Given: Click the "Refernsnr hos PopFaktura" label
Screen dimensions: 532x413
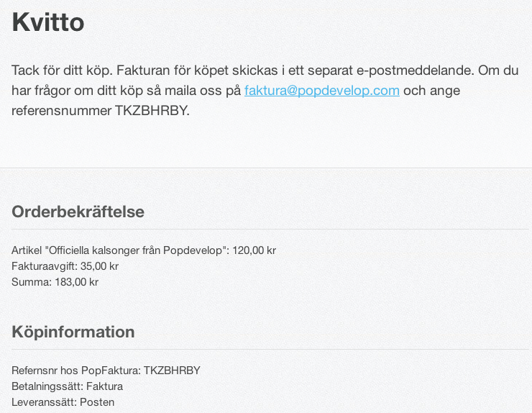Looking at the screenshot, I should click(x=76, y=371).
